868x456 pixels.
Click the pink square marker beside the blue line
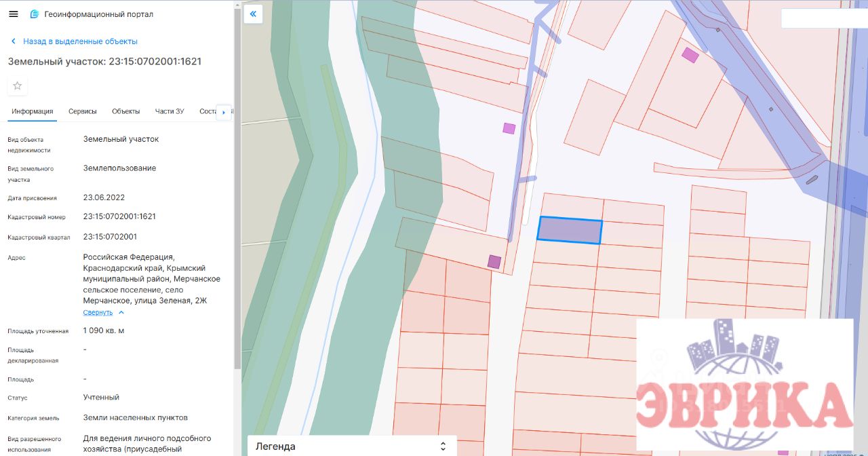[509, 128]
